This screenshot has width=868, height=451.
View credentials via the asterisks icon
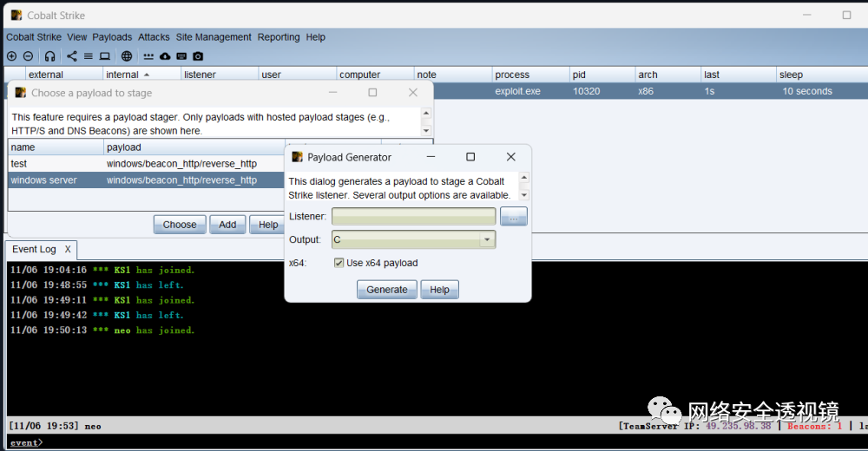(148, 56)
